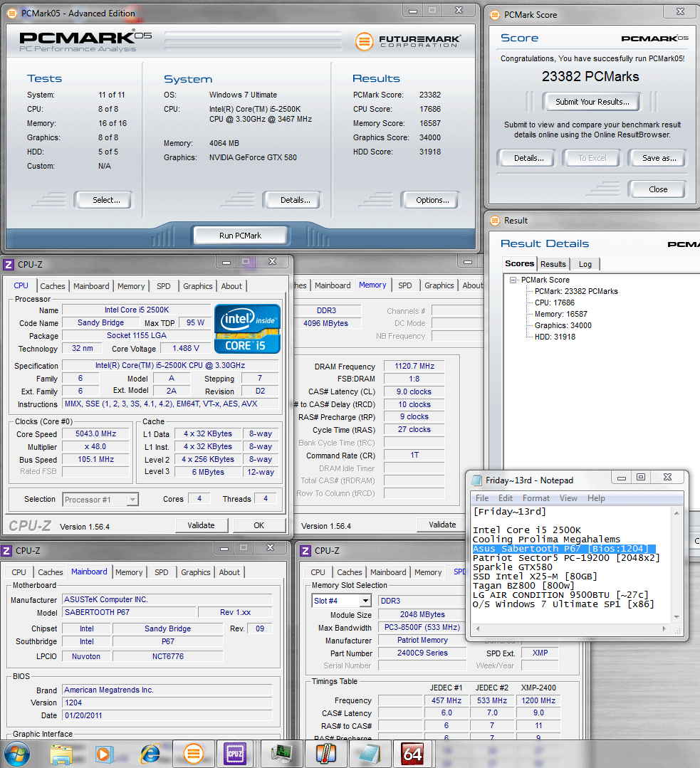
Task: Switch to PCMark05 via its orange taskbar icon
Action: click(194, 754)
